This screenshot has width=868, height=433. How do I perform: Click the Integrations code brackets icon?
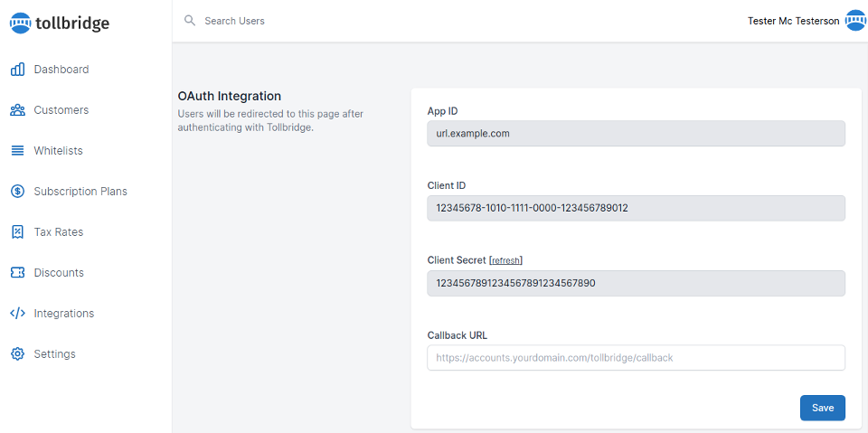pos(17,314)
